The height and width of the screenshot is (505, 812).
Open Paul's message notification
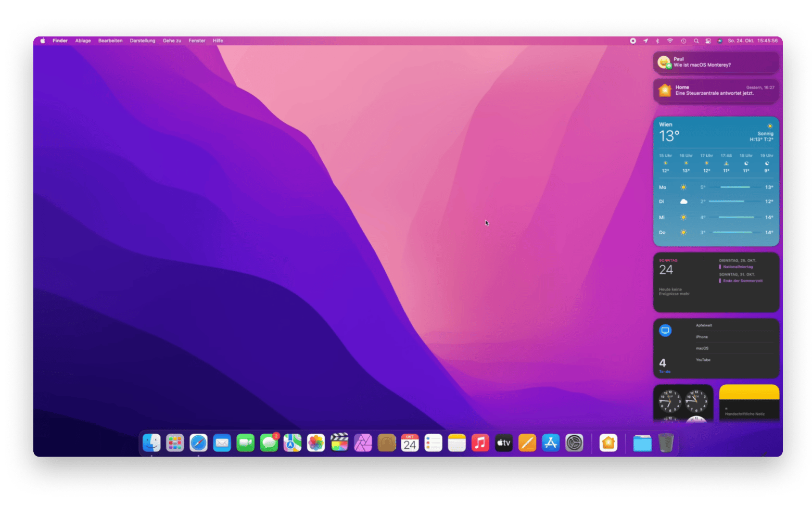[x=716, y=62]
